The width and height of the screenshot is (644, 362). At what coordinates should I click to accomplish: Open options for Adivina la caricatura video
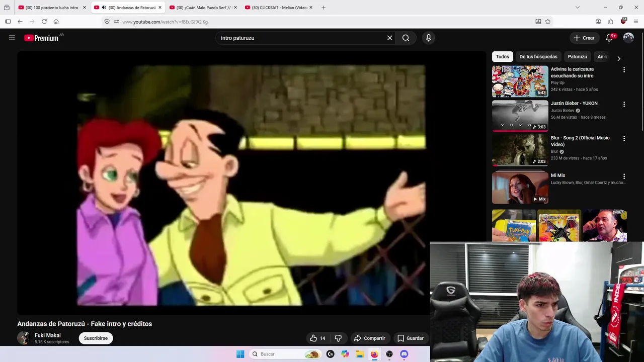624,70
